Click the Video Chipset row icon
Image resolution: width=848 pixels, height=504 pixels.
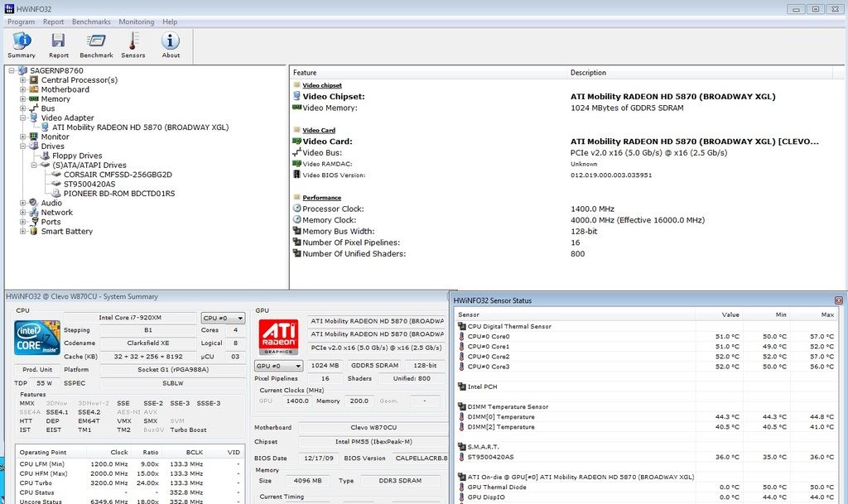click(x=297, y=96)
